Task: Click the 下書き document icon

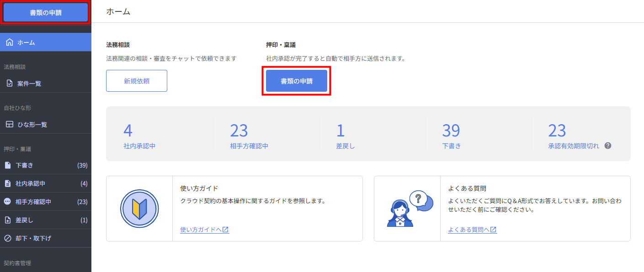Action: [7, 165]
